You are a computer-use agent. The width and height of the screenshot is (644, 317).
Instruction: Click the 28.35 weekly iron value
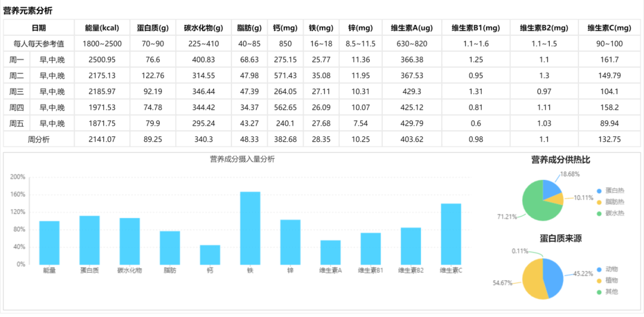pyautogui.click(x=321, y=139)
